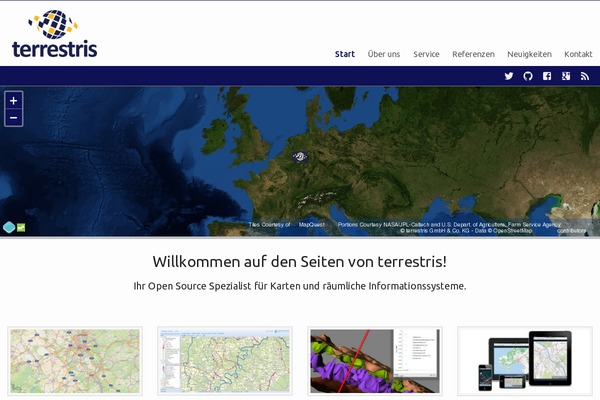
Task: Open the mobile devices thumbnail
Action: 525,361
